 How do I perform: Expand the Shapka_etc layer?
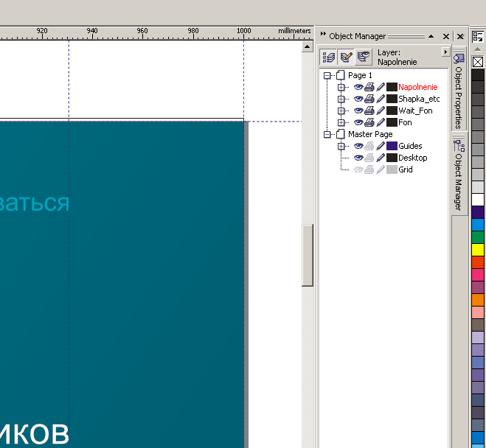pyautogui.click(x=341, y=99)
